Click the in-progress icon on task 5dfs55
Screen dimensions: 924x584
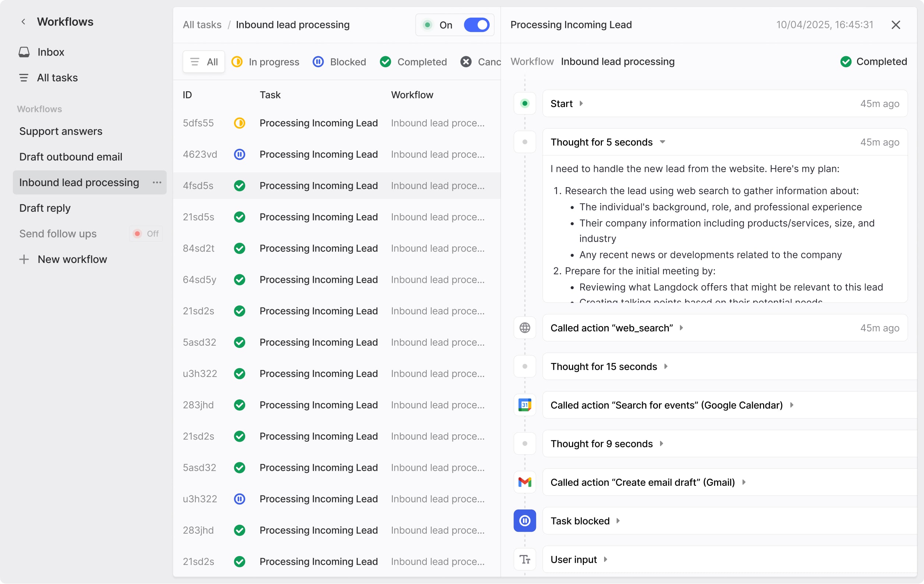[239, 123]
